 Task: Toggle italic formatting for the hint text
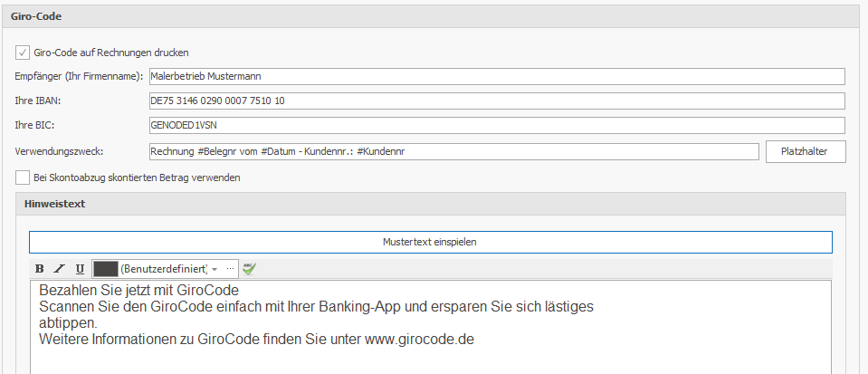59,269
